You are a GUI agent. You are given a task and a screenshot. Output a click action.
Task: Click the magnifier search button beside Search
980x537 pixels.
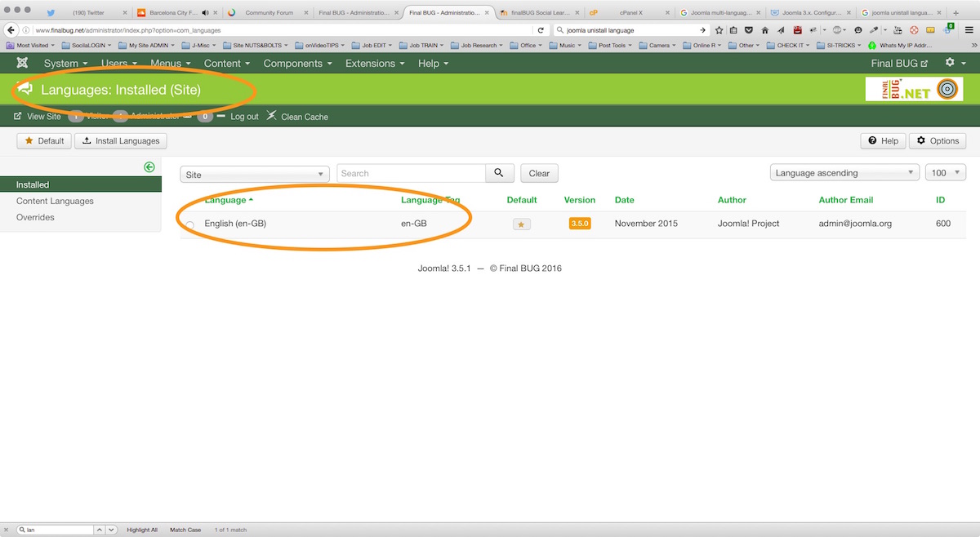499,173
